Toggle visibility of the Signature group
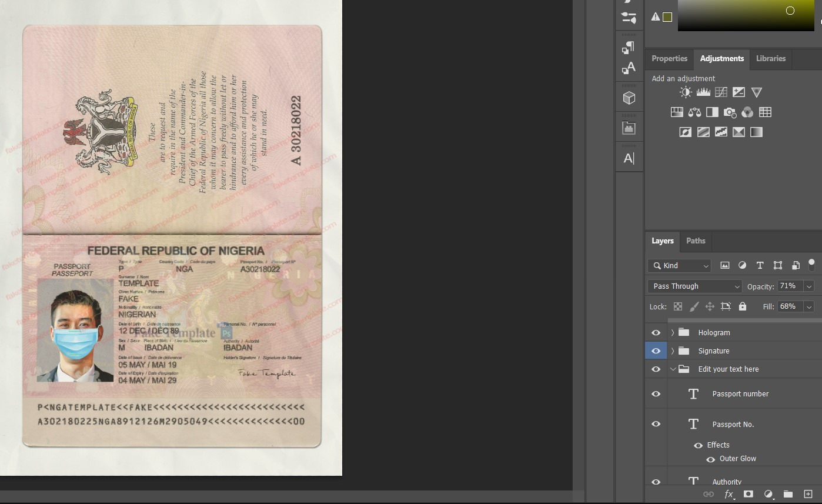822x504 pixels. 656,351
